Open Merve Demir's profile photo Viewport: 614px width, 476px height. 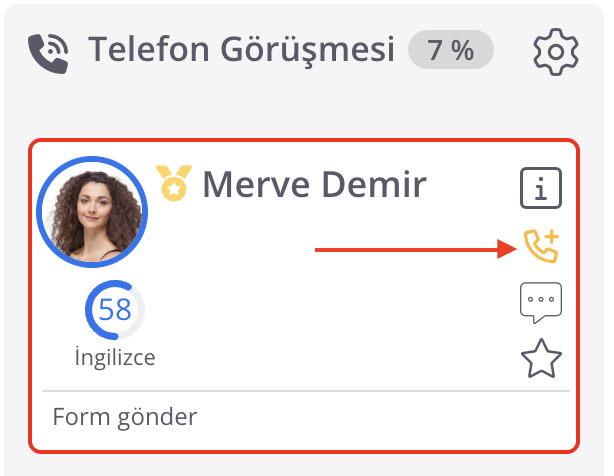(92, 212)
